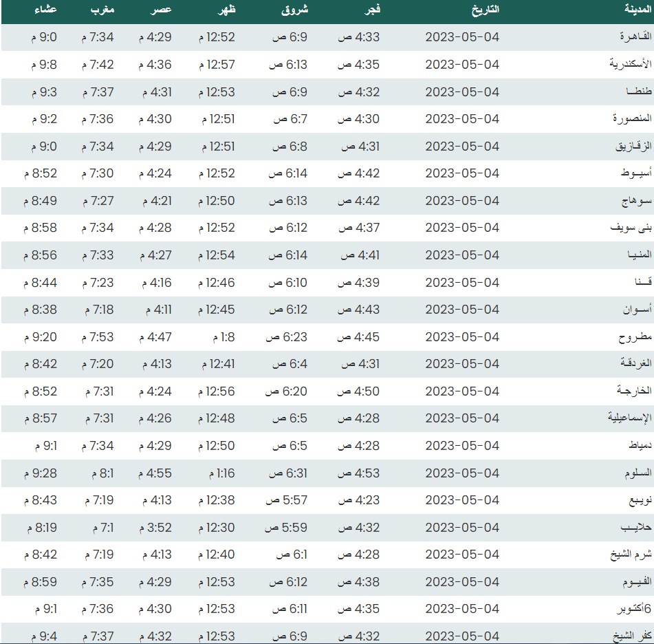Viewport: 654px width, 644px height.
Task: Click the date cell in the طنطا row
Action: pyautogui.click(x=461, y=92)
